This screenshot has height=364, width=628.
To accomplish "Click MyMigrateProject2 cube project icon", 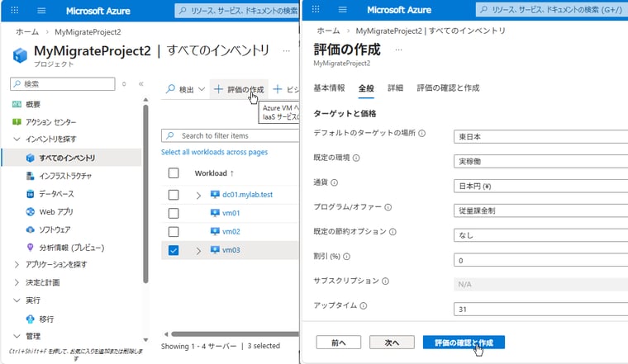I will point(20,55).
